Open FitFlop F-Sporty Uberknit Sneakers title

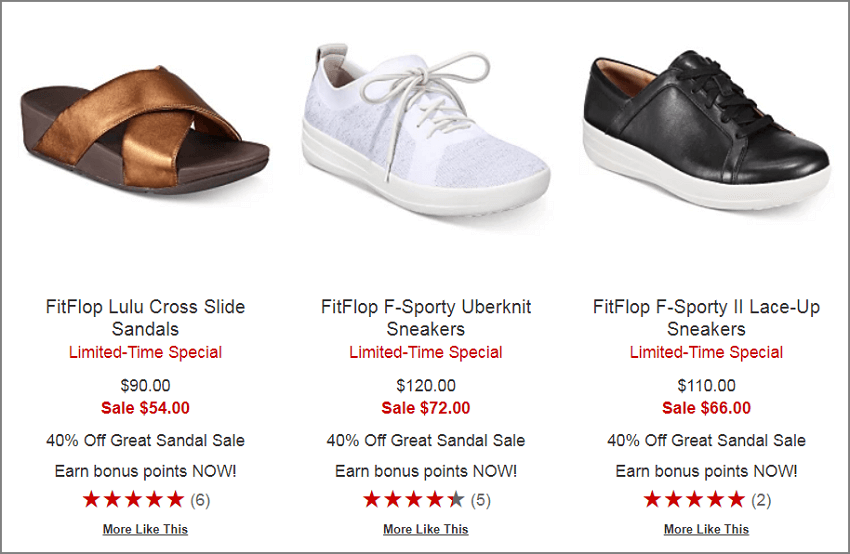[426, 318]
